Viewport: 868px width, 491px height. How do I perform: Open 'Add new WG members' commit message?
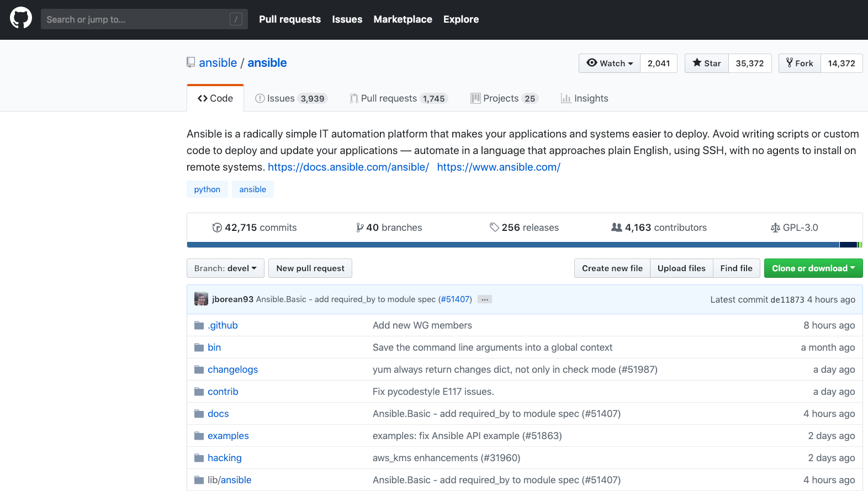pyautogui.click(x=422, y=325)
